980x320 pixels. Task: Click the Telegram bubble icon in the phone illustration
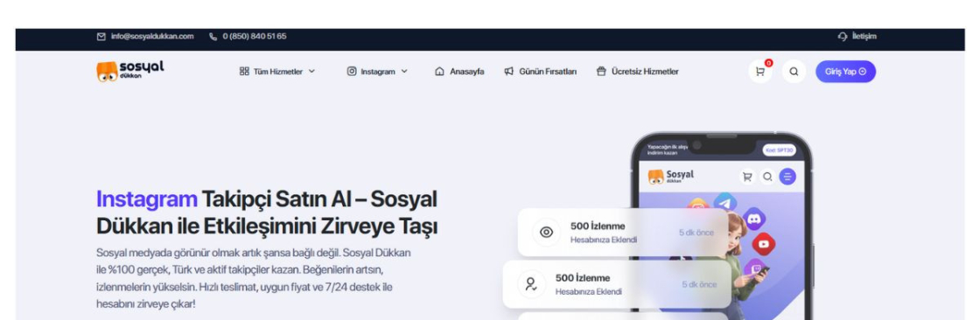point(724,203)
